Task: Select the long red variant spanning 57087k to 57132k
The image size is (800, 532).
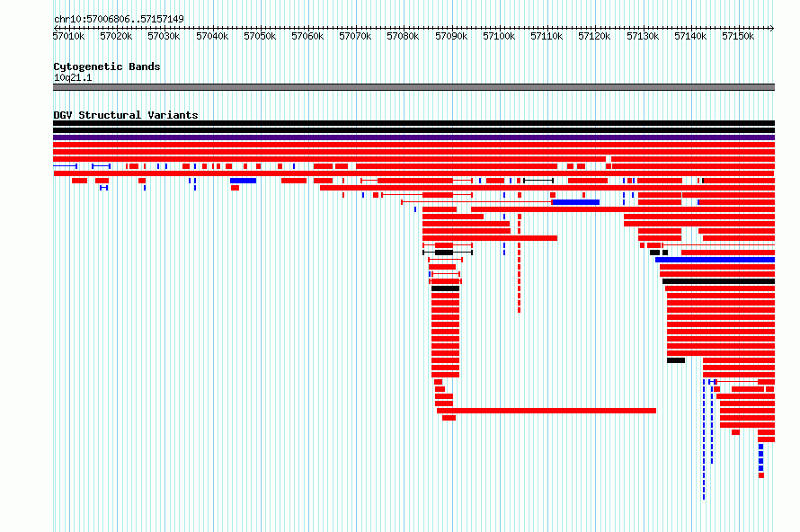Action: point(547,411)
